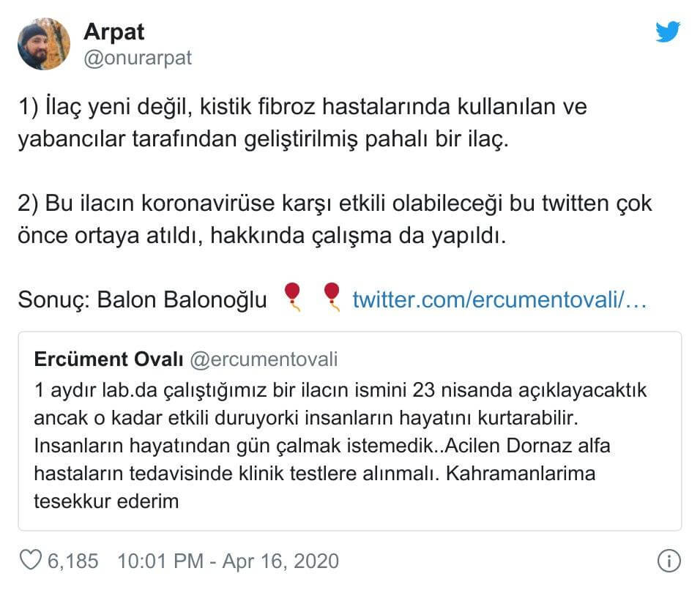Click the @ercumentovali handle in quoted tweet

point(264,360)
